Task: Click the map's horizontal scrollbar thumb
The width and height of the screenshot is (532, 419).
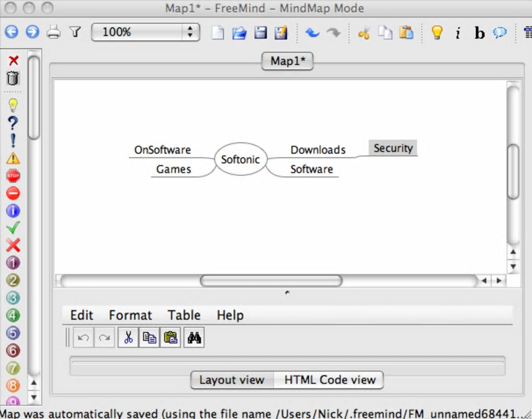Action: (x=271, y=281)
